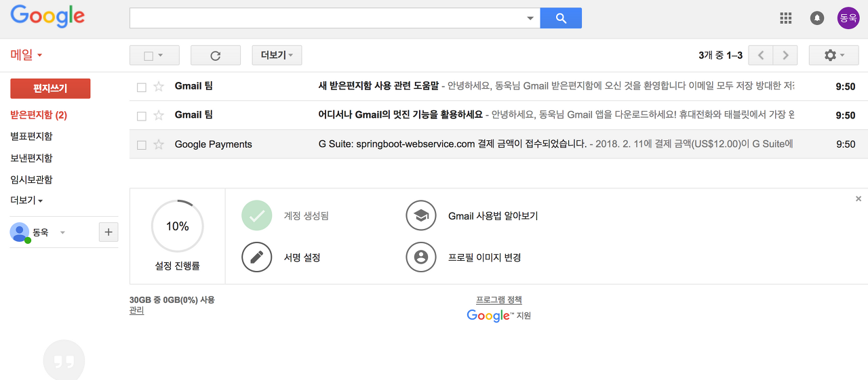The height and width of the screenshot is (380, 868).
Task: Click the 10% setup progress circle
Action: (x=178, y=226)
